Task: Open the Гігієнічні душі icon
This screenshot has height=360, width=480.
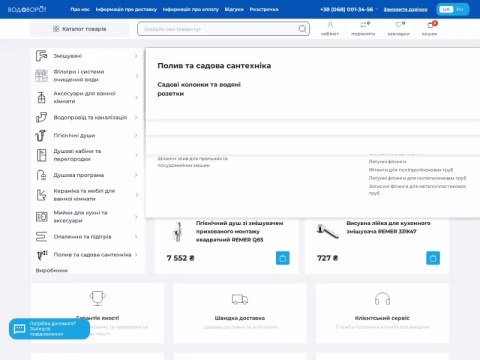Action: [41, 135]
